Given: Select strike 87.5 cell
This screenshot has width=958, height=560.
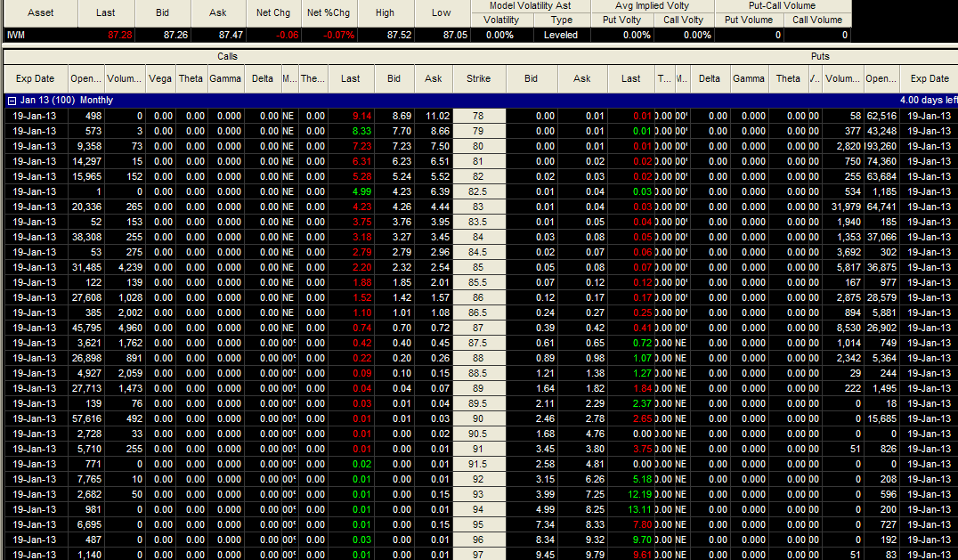Looking at the screenshot, I should [479, 343].
